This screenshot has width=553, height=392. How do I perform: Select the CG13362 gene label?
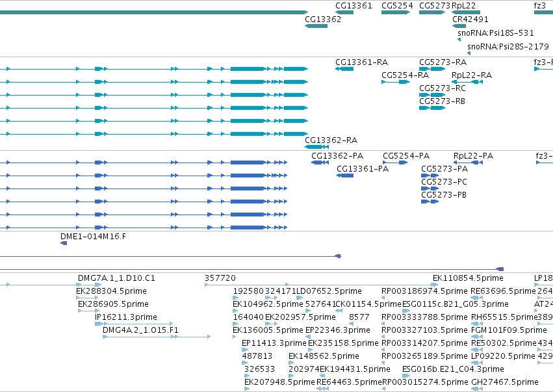[323, 19]
